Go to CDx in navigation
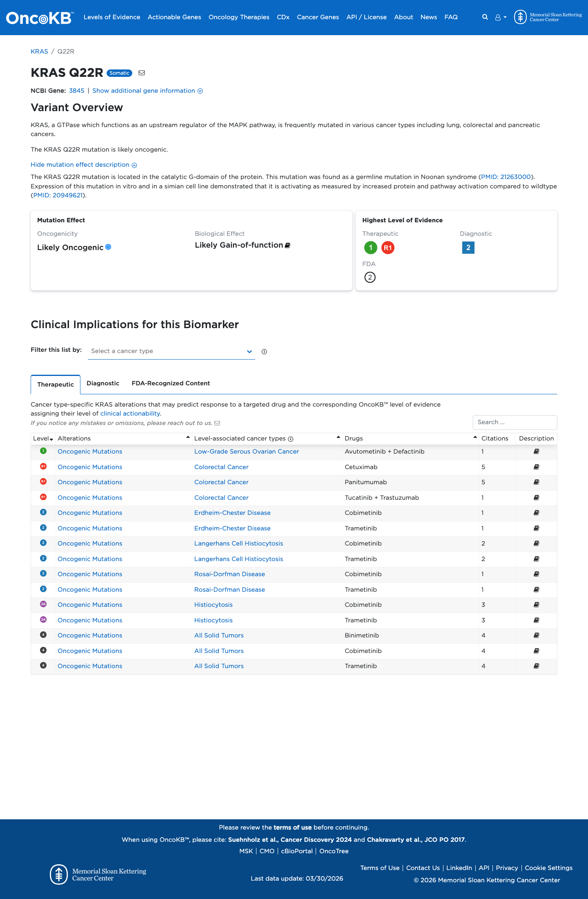 pyautogui.click(x=283, y=17)
